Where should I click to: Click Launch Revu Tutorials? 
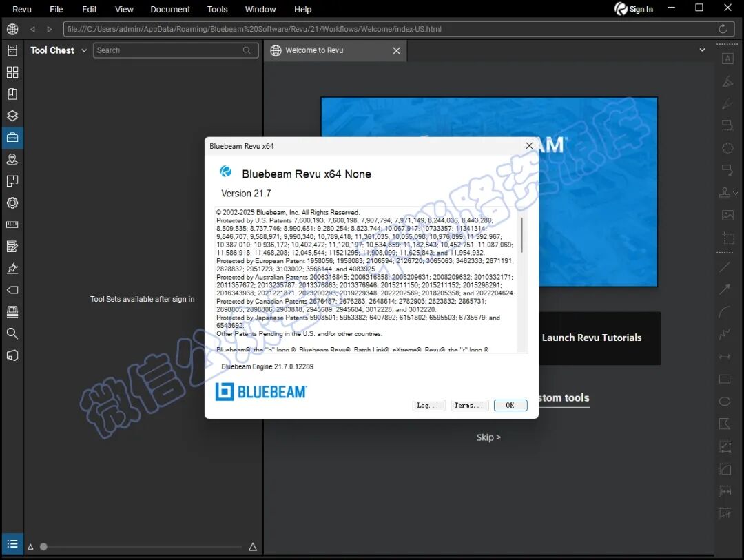click(592, 338)
